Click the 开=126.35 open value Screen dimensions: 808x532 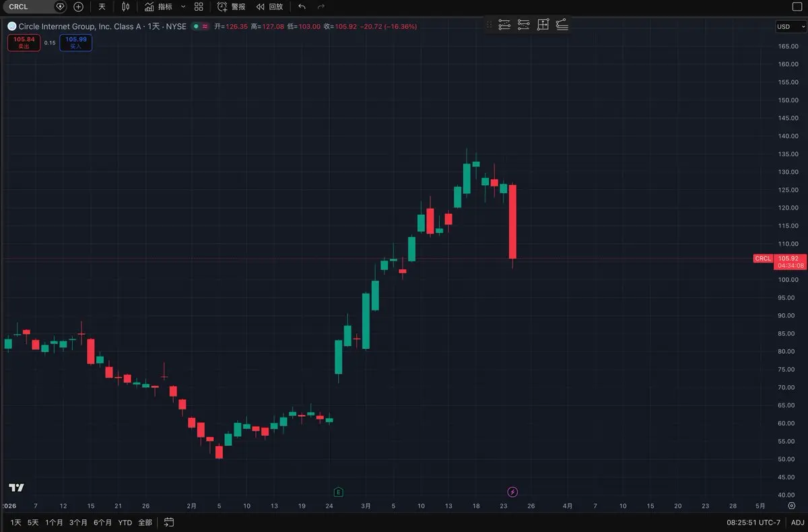click(x=231, y=26)
